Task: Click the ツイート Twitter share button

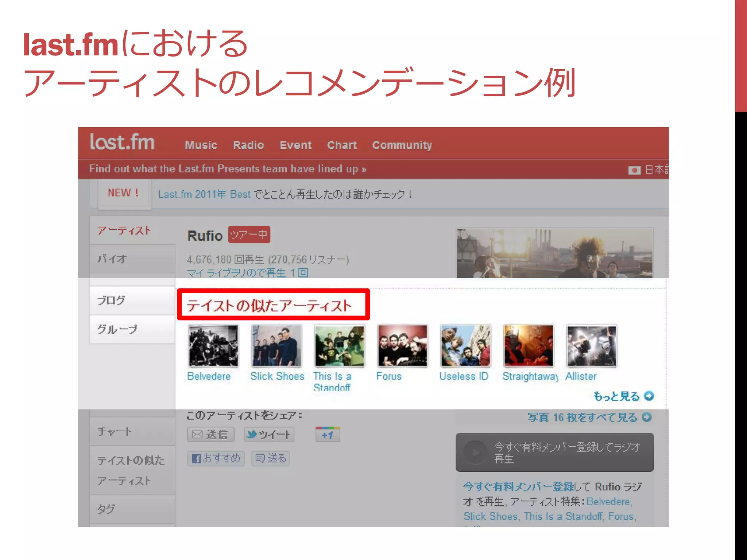Action: coord(269,435)
